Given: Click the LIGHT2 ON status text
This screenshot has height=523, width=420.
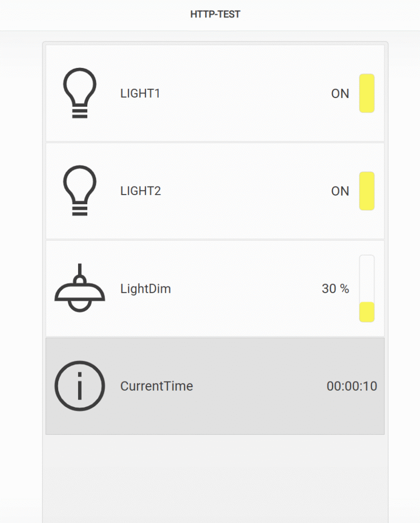Looking at the screenshot, I should [340, 192].
